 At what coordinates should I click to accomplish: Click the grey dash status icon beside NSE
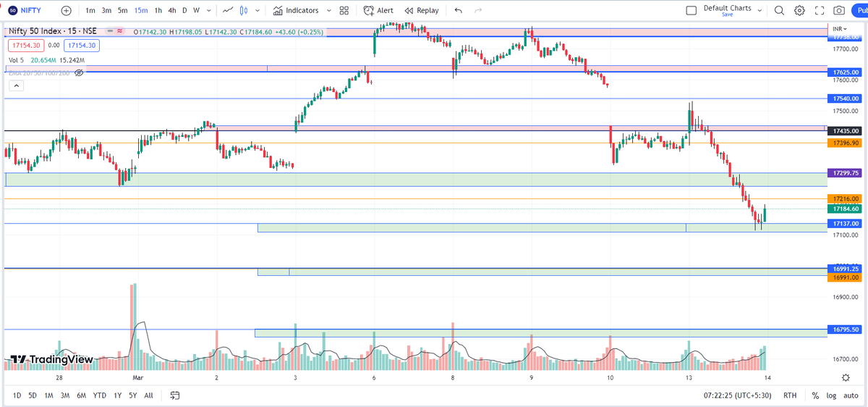(109, 31)
